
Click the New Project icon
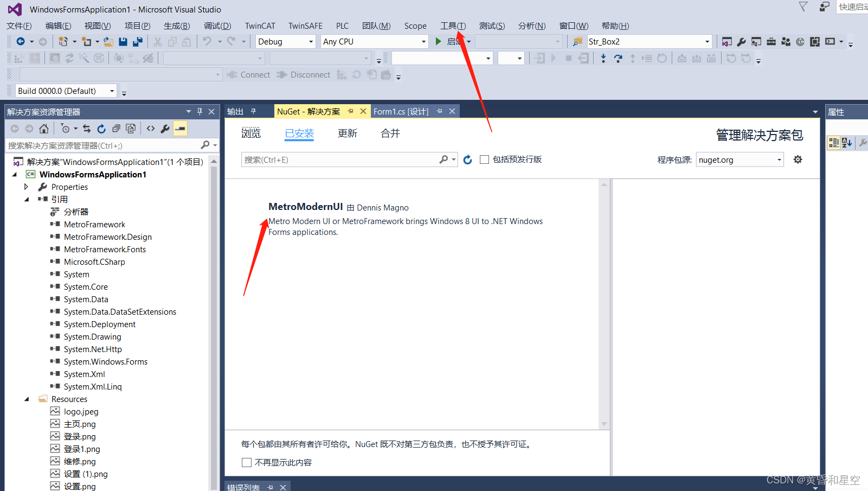(x=63, y=41)
